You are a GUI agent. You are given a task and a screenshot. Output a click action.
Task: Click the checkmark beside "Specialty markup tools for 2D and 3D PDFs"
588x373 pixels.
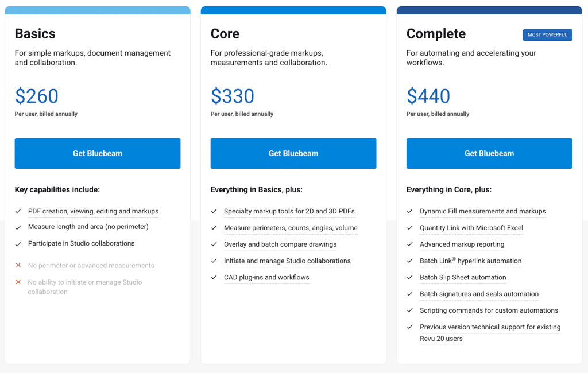214,211
